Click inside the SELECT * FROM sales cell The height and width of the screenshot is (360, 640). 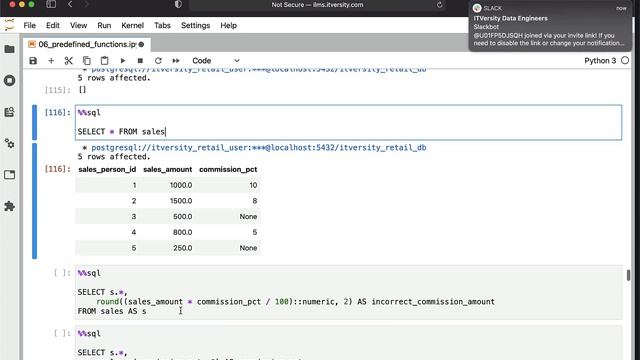point(348,122)
